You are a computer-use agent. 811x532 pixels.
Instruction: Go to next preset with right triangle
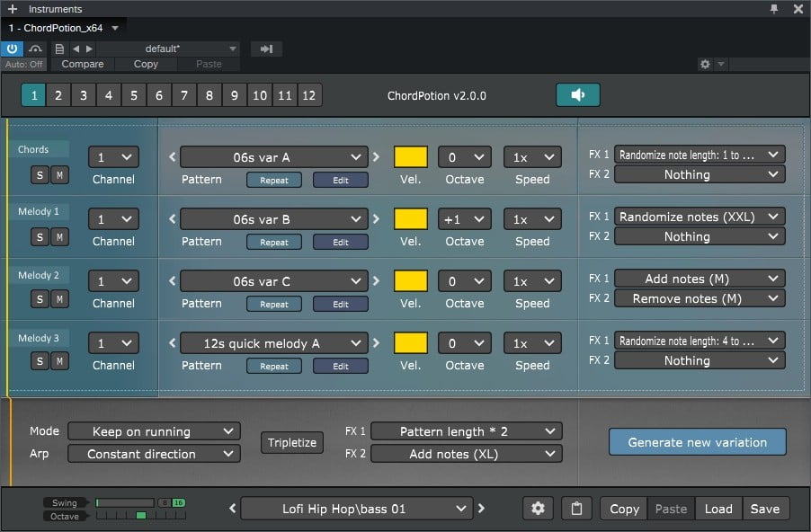(x=89, y=49)
